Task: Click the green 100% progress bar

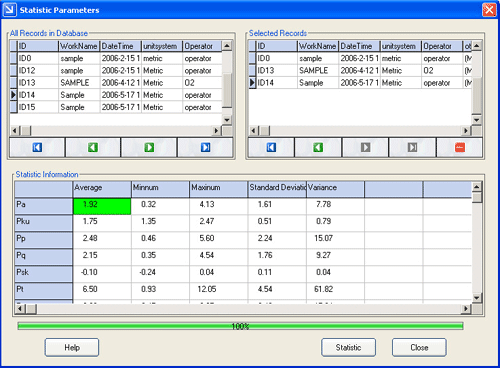Action: pos(240,326)
